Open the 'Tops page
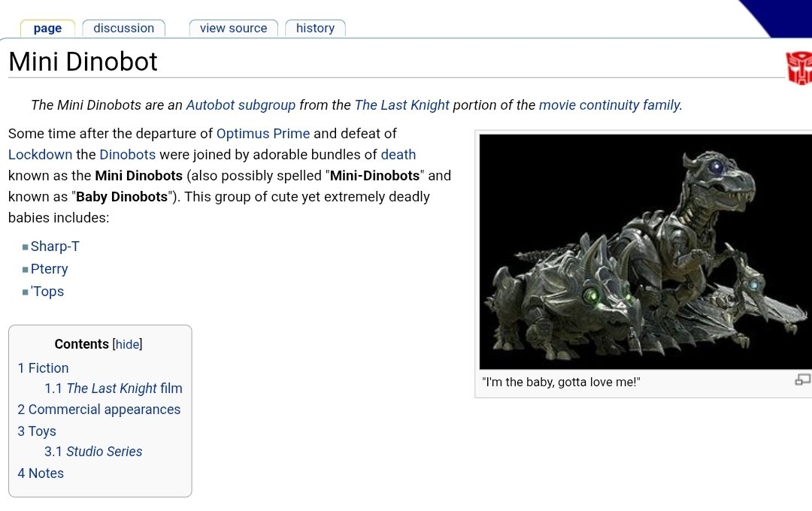Image resolution: width=812 pixels, height=511 pixels. click(x=47, y=291)
